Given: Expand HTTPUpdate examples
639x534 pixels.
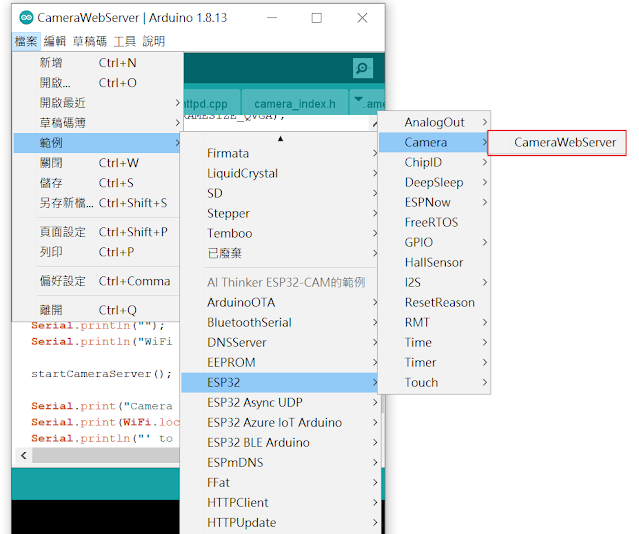Looking at the screenshot, I should pos(280,522).
